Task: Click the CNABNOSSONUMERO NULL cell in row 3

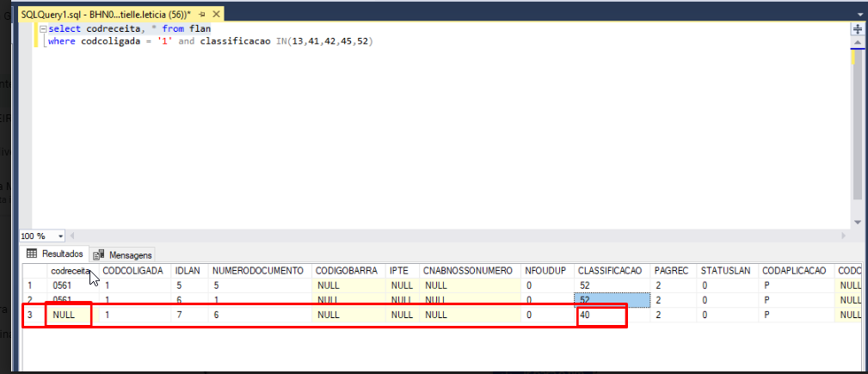Action: (470, 315)
